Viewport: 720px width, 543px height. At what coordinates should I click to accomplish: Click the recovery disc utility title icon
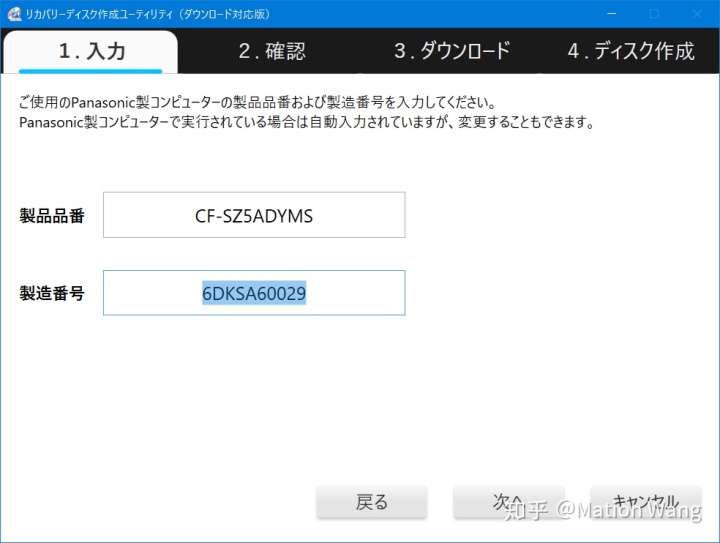tap(14, 14)
